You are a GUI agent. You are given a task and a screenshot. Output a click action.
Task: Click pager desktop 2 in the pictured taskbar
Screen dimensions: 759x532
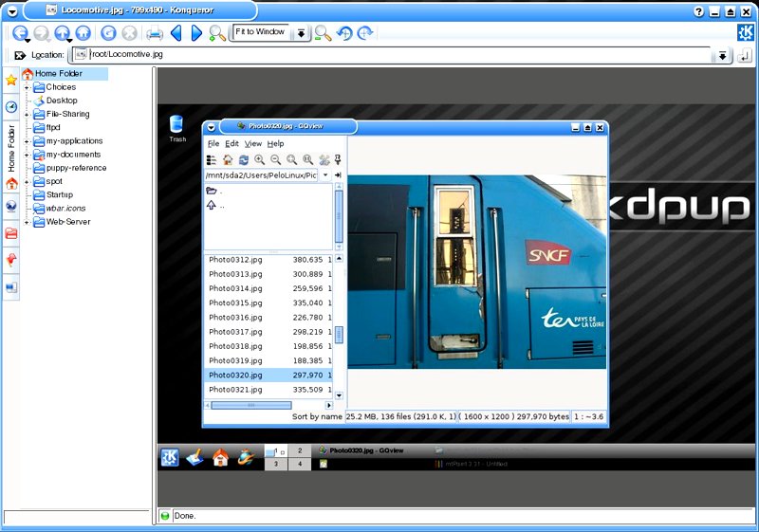pos(300,450)
